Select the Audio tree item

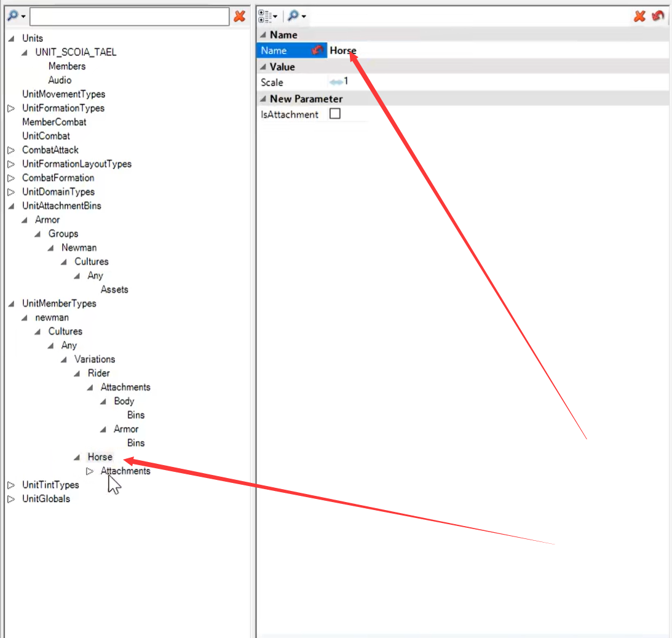click(x=60, y=80)
